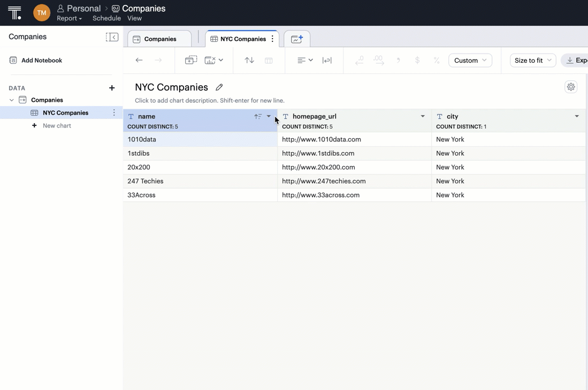
Task: Click New chart in the sidebar
Action: point(57,126)
